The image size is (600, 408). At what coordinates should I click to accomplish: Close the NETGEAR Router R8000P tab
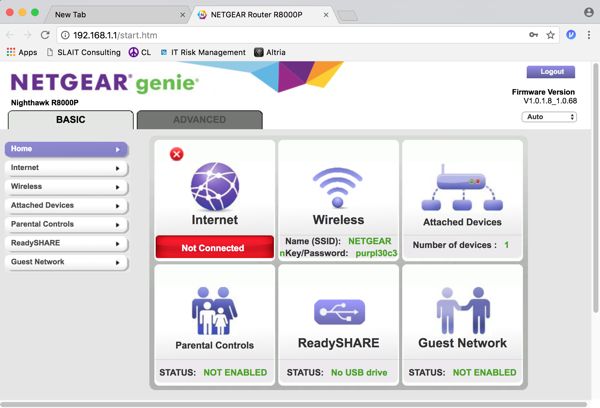click(326, 15)
